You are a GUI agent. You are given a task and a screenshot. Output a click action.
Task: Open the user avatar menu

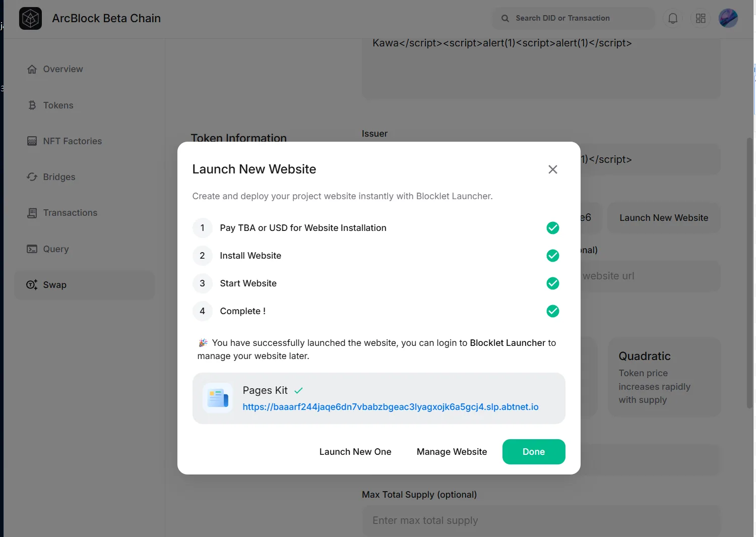tap(728, 19)
